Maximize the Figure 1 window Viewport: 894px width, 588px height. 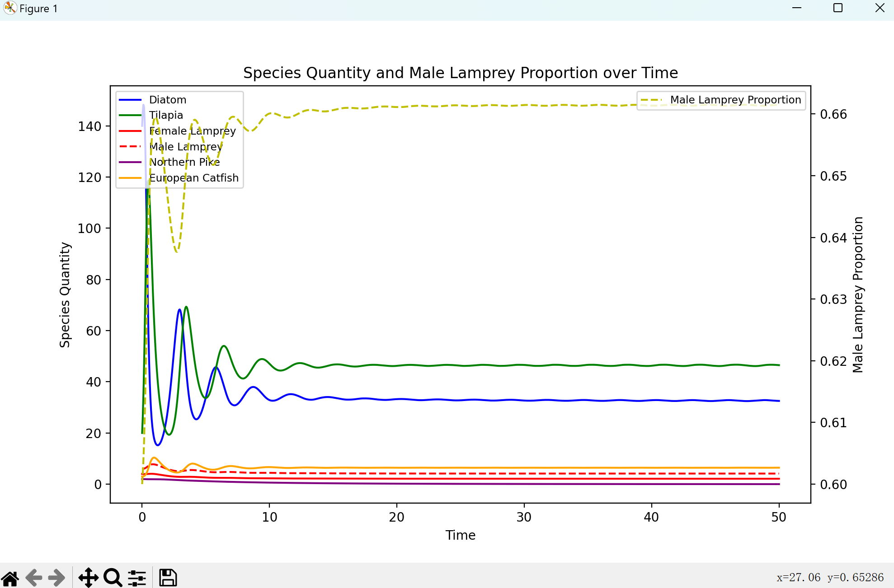click(x=838, y=8)
